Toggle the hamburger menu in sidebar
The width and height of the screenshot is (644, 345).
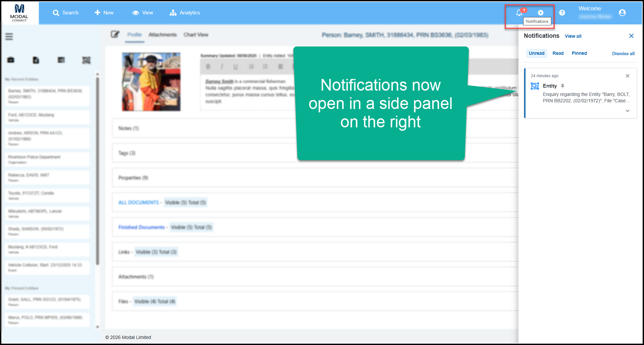pyautogui.click(x=9, y=36)
